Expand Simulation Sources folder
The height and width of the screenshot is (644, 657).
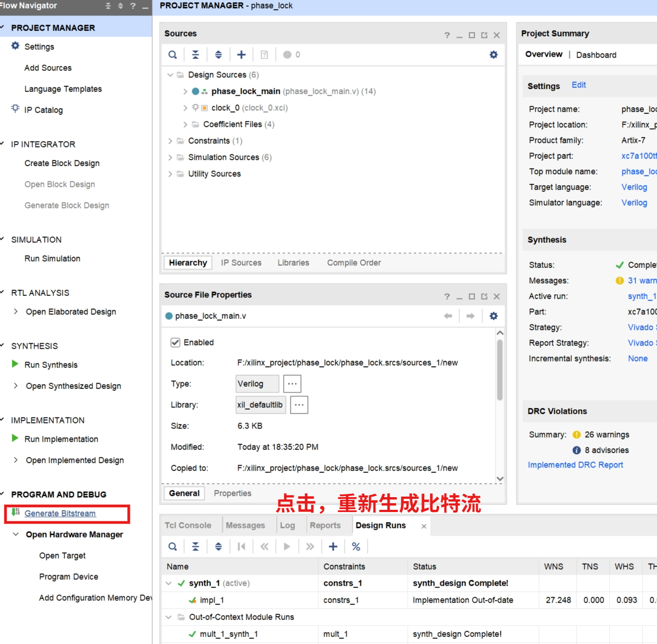[x=170, y=157]
